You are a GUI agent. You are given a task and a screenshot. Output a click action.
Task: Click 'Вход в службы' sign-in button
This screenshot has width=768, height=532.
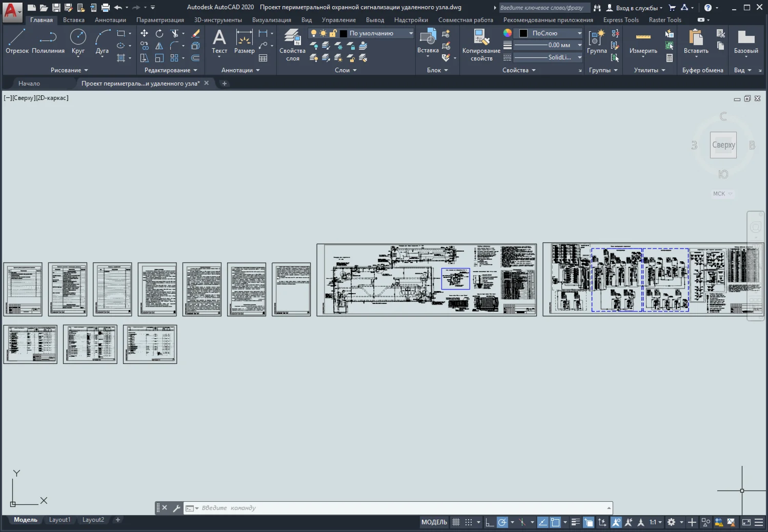pyautogui.click(x=634, y=8)
